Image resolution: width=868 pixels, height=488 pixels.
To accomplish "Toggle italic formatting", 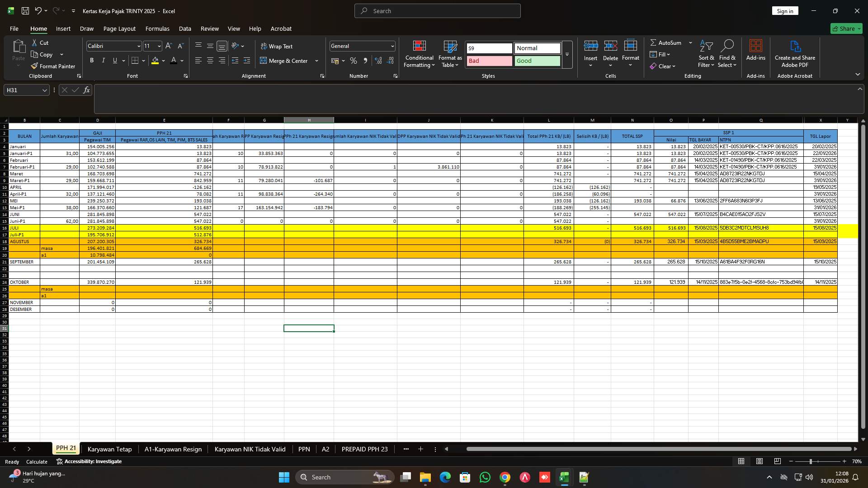I will click(103, 60).
